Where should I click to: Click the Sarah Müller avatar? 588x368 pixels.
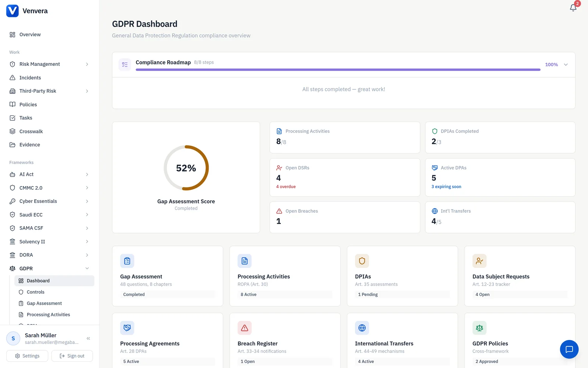(x=13, y=339)
